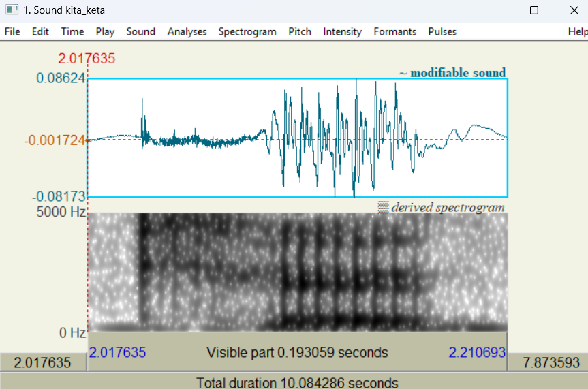This screenshot has height=389, width=588.
Task: Open the Analyses menu
Action: click(x=187, y=32)
